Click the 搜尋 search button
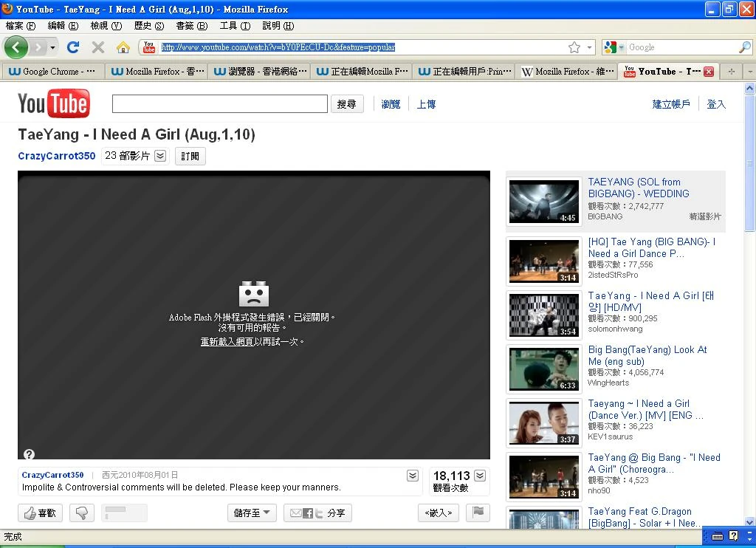 347,103
